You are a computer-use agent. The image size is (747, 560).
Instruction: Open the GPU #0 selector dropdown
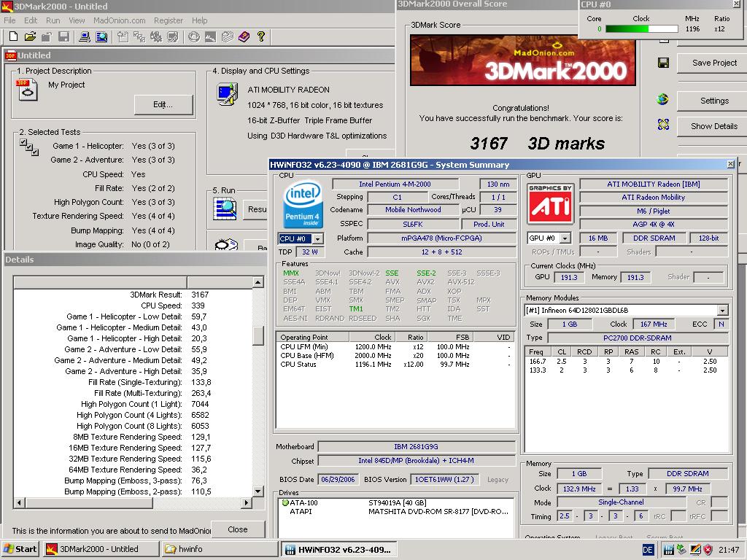565,238
